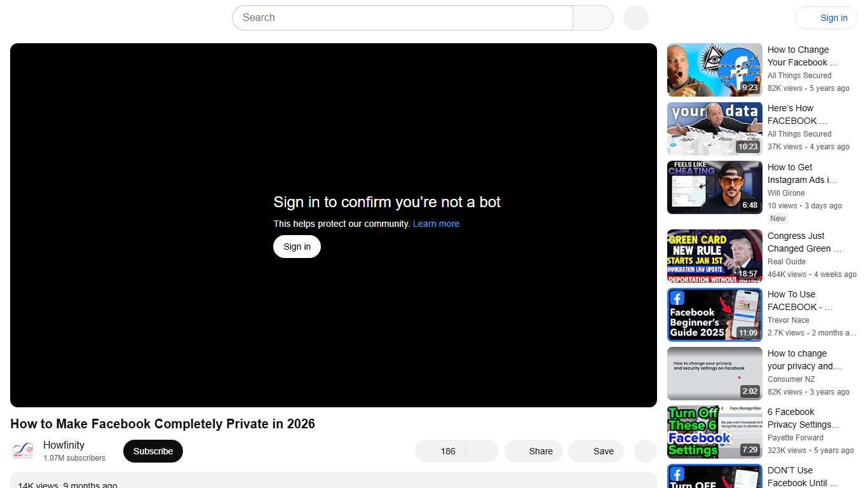Click the search magnifier icon
Image resolution: width=868 pixels, height=488 pixels.
(592, 18)
